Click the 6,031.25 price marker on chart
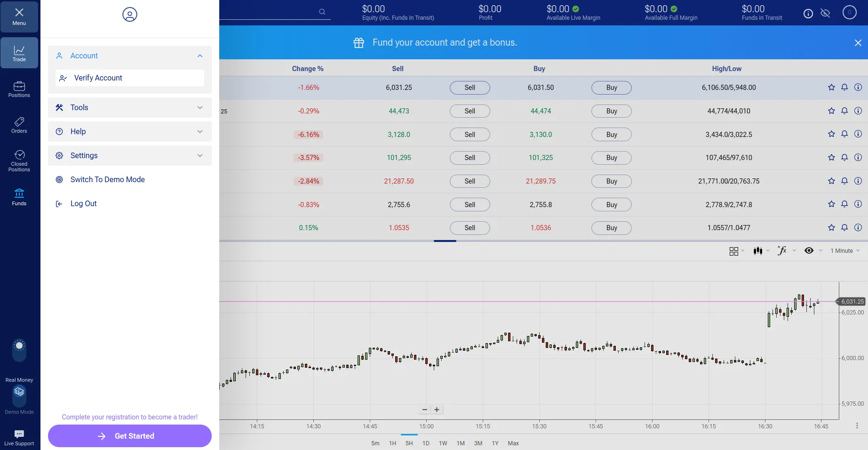868x450 pixels. pyautogui.click(x=851, y=302)
